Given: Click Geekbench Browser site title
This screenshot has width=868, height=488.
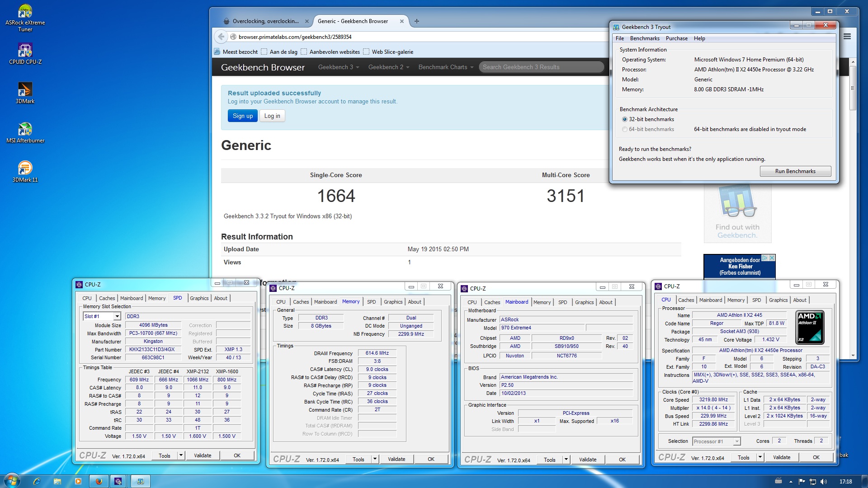Looking at the screenshot, I should pos(263,67).
